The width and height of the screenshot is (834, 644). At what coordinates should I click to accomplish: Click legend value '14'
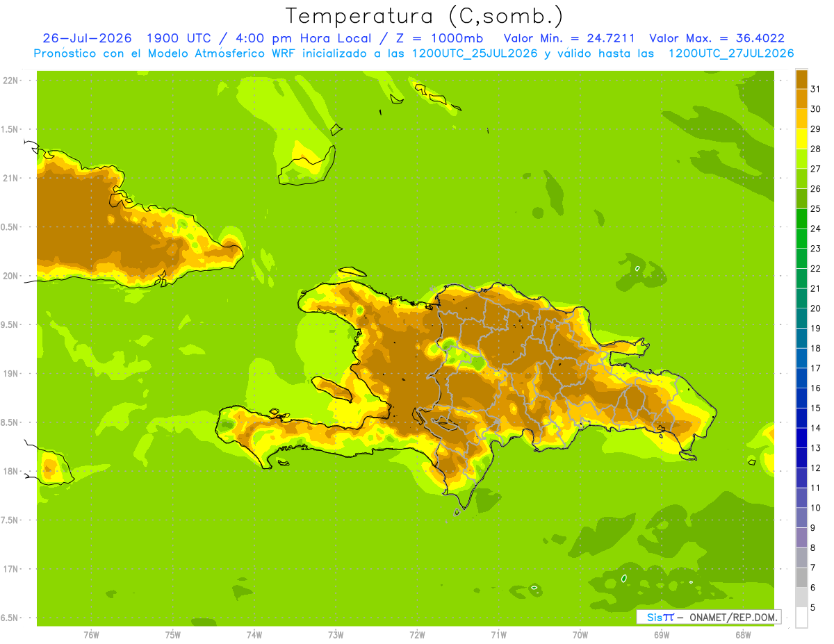[815, 428]
